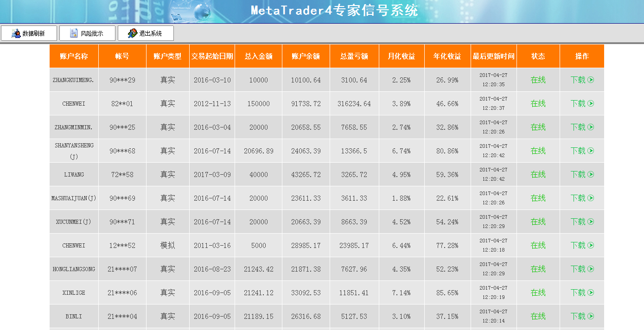Click account name ZHANGMINMIN.
This screenshot has width=644, height=330.
[x=74, y=127]
